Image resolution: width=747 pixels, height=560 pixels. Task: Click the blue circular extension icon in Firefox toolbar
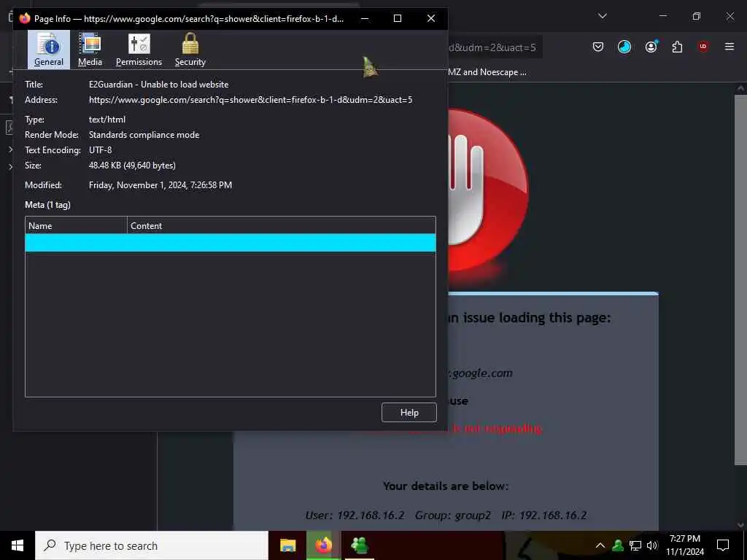point(624,47)
